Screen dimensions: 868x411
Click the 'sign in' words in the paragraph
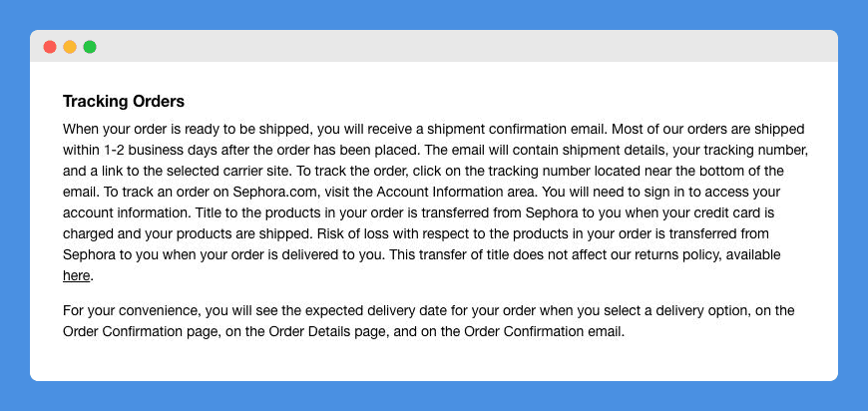pyautogui.click(x=668, y=192)
